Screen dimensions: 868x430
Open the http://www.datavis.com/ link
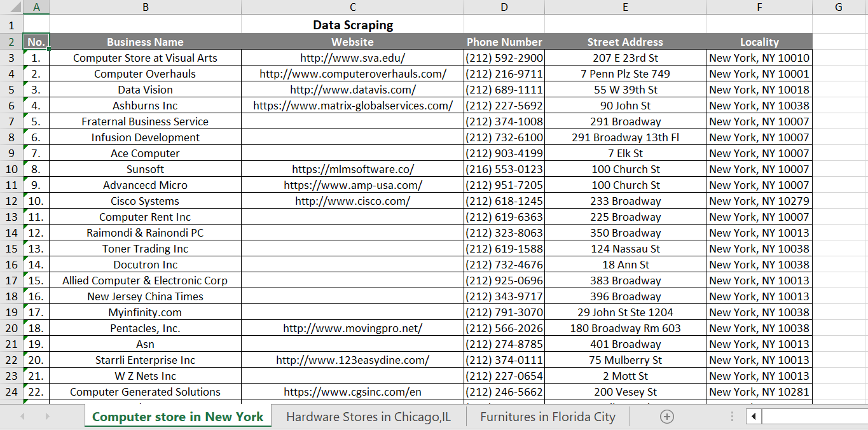click(352, 90)
